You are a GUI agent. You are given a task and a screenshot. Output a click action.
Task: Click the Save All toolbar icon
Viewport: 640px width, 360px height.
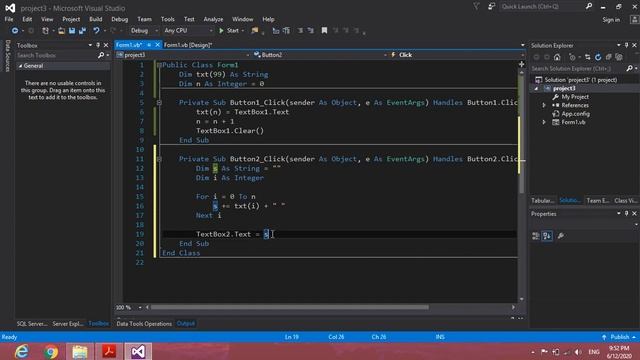tap(82, 31)
